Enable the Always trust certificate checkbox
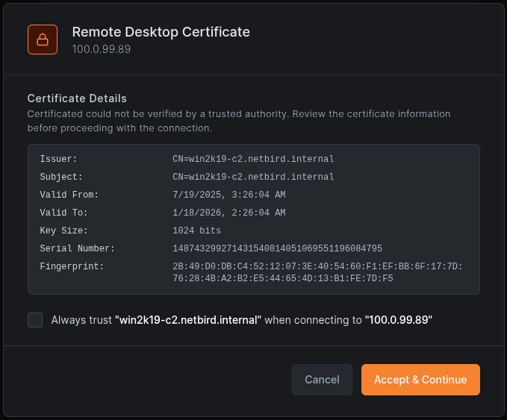Viewport: 507px width, 420px height. (35, 320)
